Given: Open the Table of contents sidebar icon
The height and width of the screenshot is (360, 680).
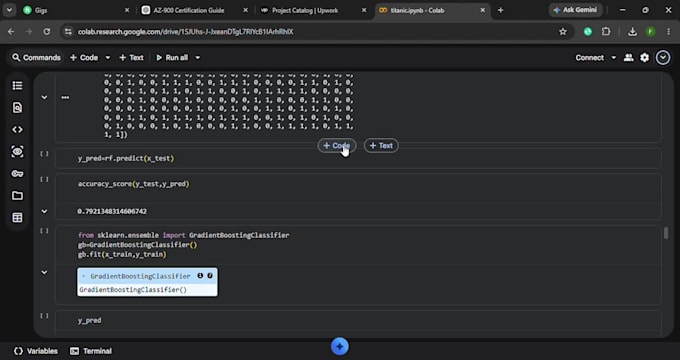Looking at the screenshot, I should coord(17,85).
